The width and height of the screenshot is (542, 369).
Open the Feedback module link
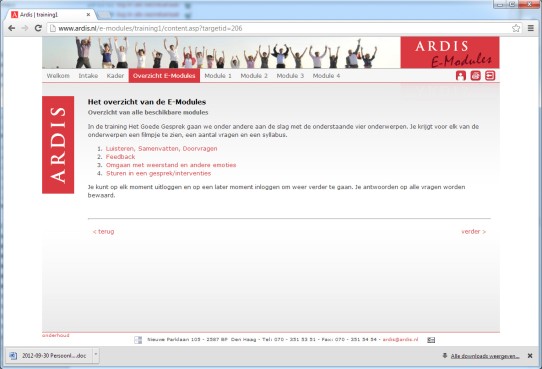tap(120, 157)
